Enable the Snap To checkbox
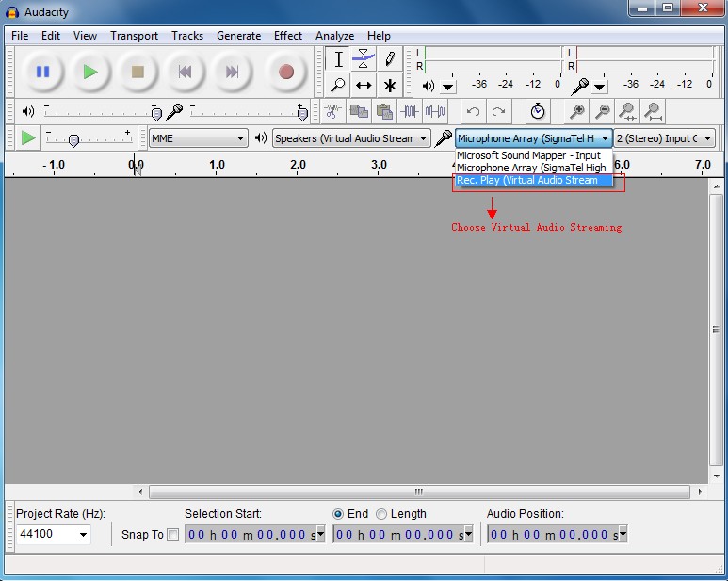Screen dimensions: 728x581 click(x=172, y=535)
